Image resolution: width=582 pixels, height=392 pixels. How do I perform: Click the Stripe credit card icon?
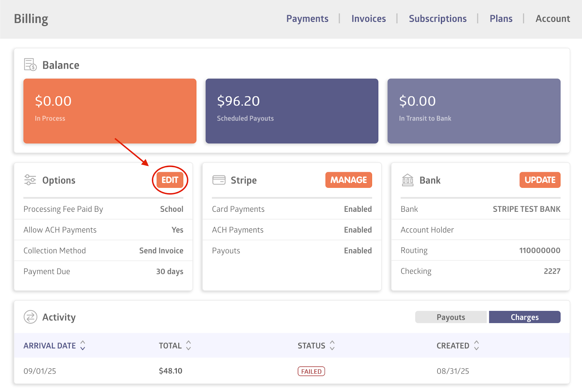[x=219, y=180]
